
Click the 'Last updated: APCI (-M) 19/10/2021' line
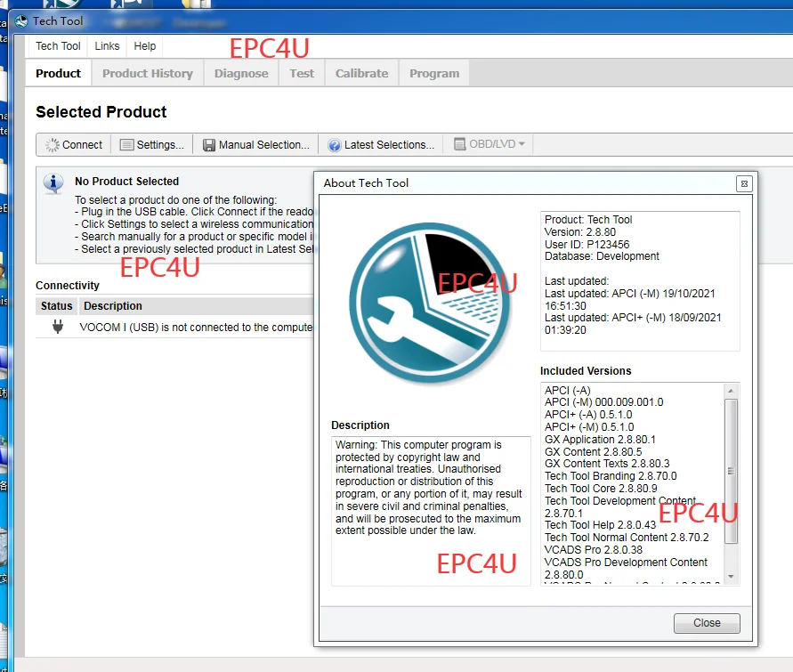coord(629,300)
